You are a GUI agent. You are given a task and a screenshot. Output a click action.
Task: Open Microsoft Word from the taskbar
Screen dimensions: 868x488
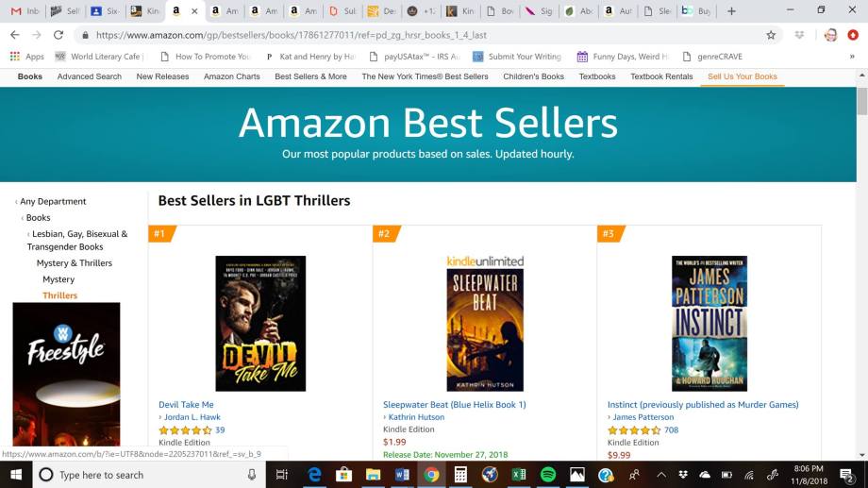[402, 475]
